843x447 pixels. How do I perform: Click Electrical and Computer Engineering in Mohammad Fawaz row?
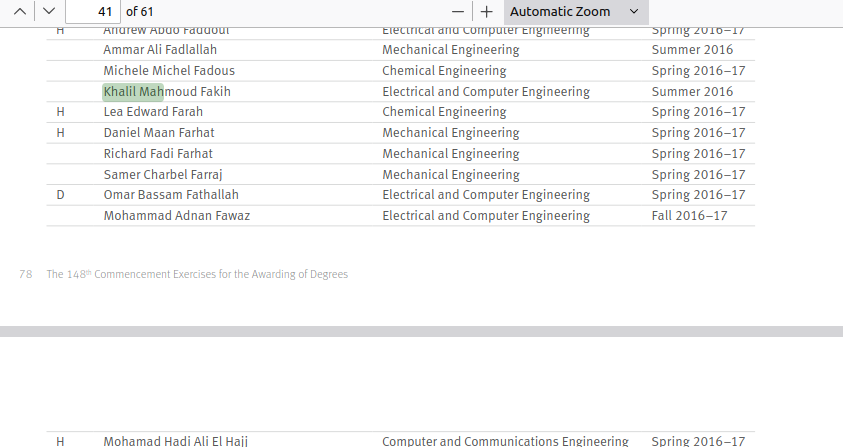click(486, 216)
